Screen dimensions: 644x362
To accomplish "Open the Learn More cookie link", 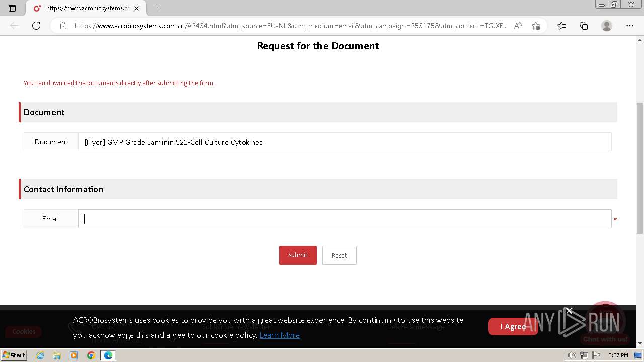I will coord(280,335).
